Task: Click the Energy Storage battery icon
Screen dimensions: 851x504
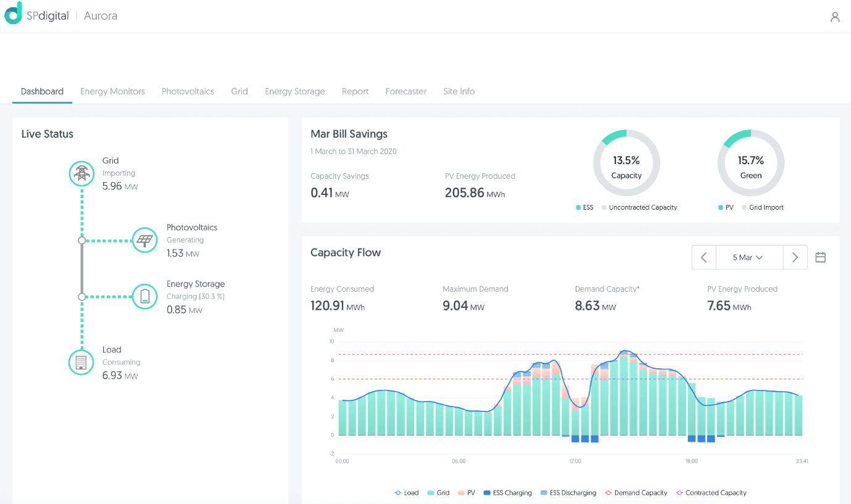Action: 145,297
